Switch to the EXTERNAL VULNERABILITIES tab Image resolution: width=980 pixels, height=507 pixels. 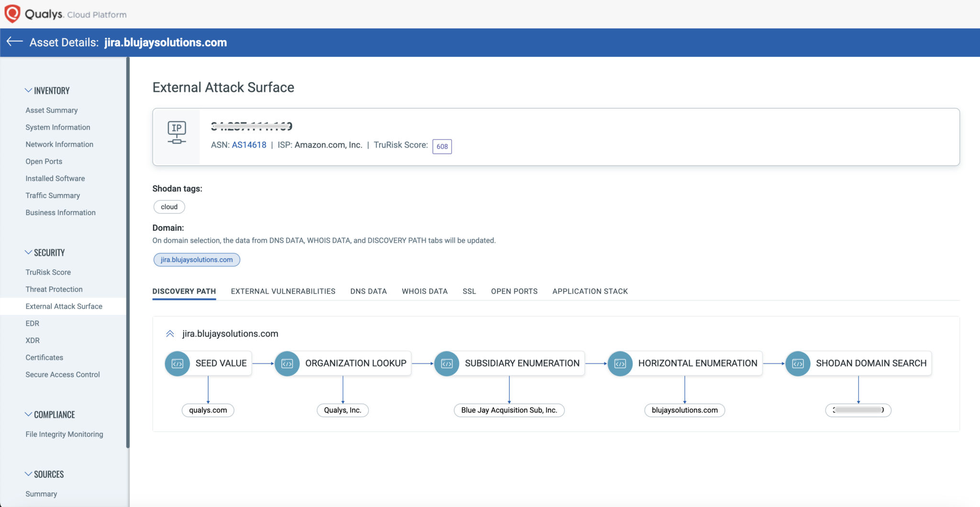(283, 291)
